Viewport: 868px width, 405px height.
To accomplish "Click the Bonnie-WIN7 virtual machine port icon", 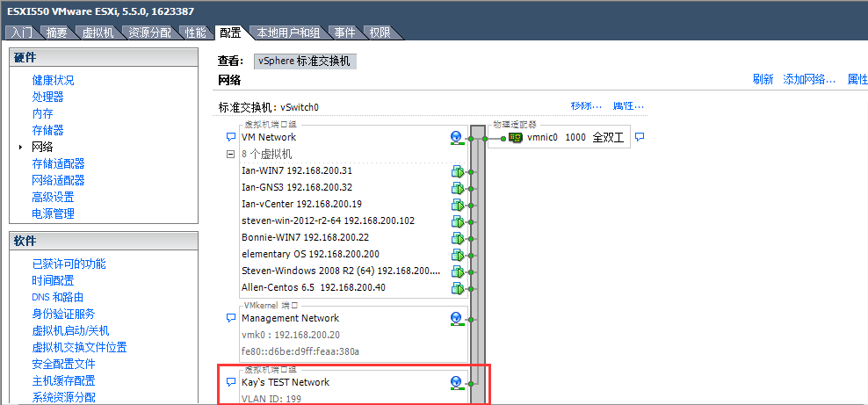I will pos(457,238).
